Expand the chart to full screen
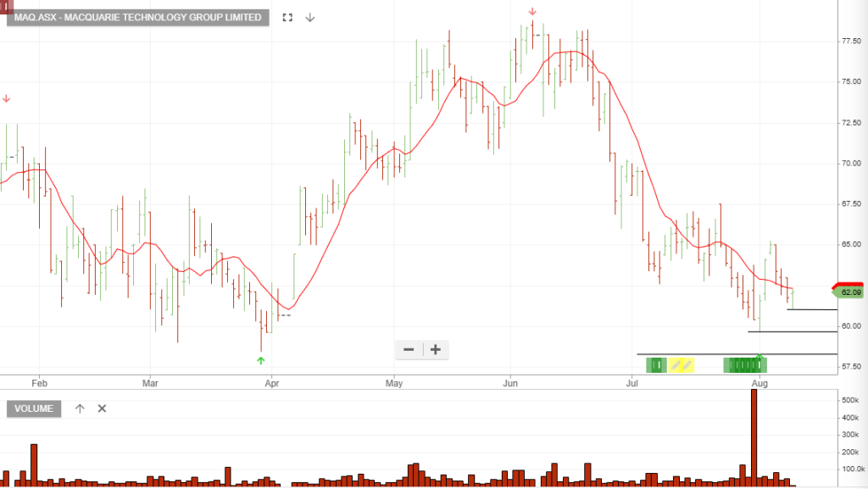868x489 pixels. point(287,18)
